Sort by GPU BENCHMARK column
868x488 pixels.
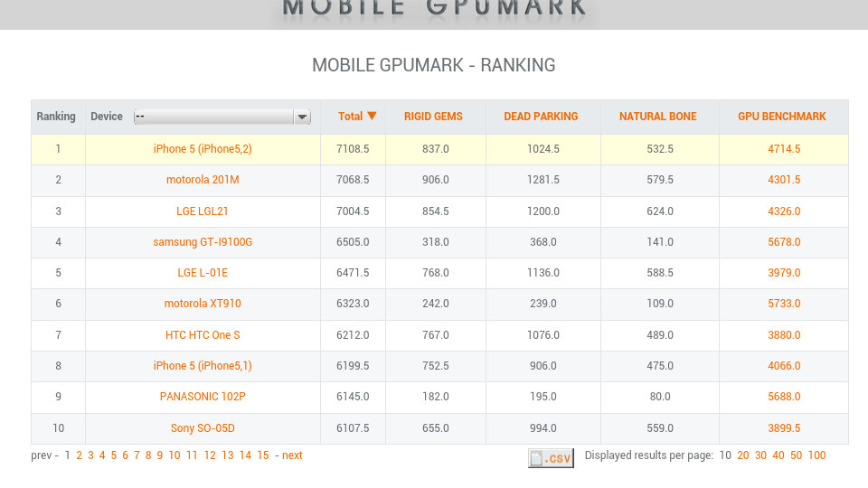[781, 117]
